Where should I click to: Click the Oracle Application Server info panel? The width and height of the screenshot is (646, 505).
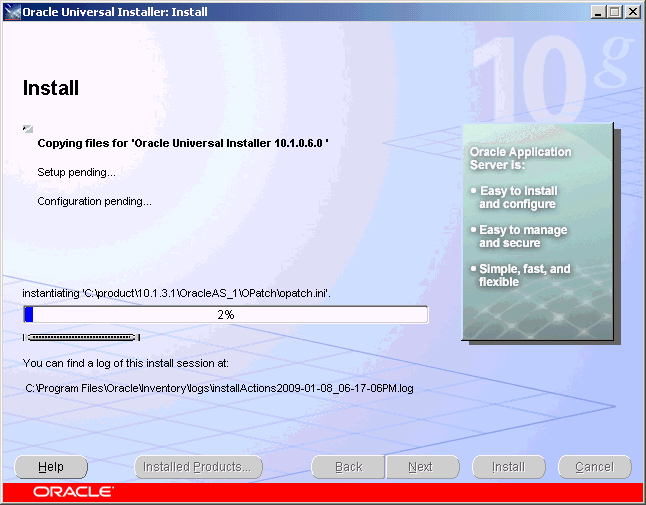click(x=538, y=232)
